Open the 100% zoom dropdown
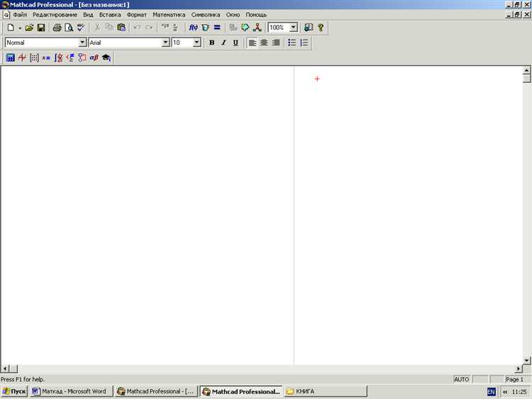 (294, 28)
